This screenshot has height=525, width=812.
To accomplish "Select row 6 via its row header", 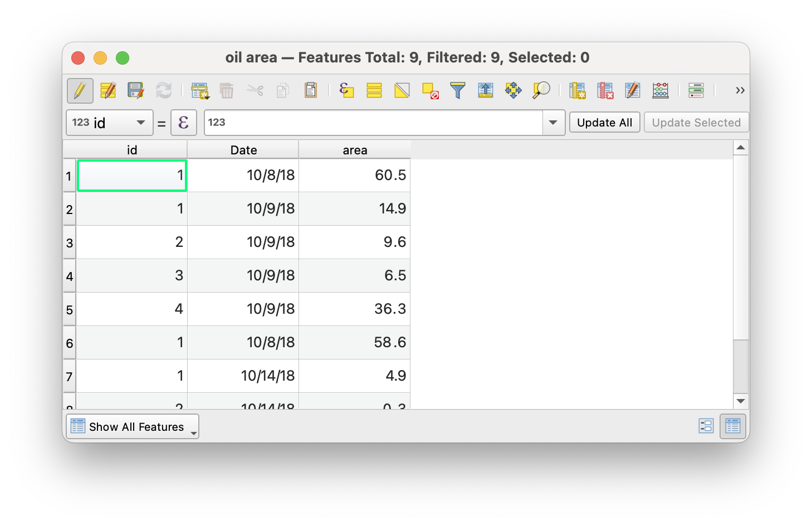I will pos(70,343).
